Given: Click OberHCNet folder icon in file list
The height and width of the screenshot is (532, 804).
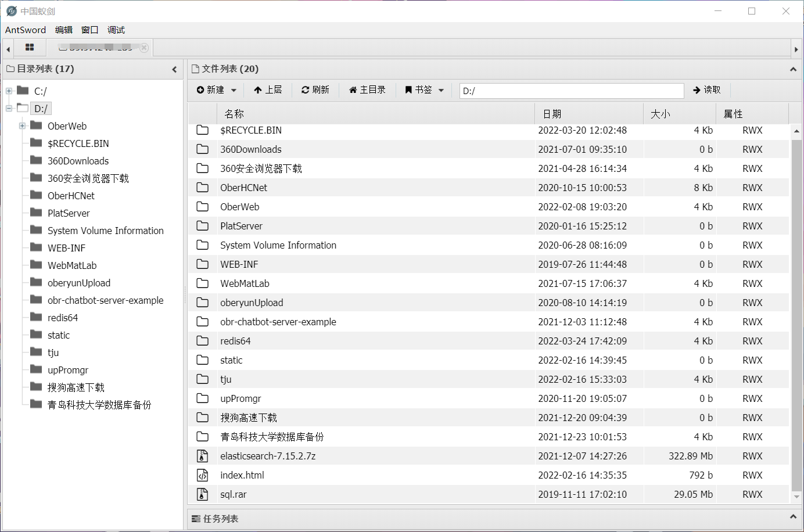Looking at the screenshot, I should pos(202,188).
